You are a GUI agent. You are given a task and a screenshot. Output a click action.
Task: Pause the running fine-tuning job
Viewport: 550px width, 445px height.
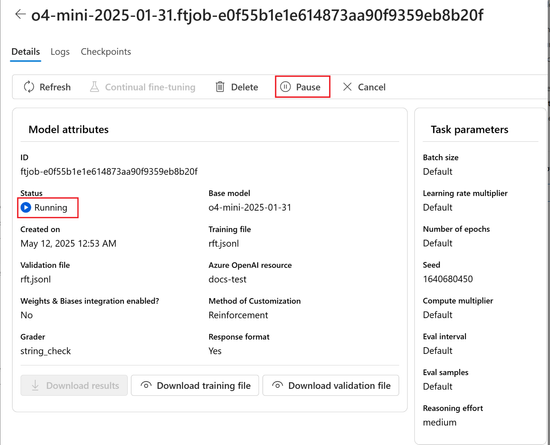[302, 87]
